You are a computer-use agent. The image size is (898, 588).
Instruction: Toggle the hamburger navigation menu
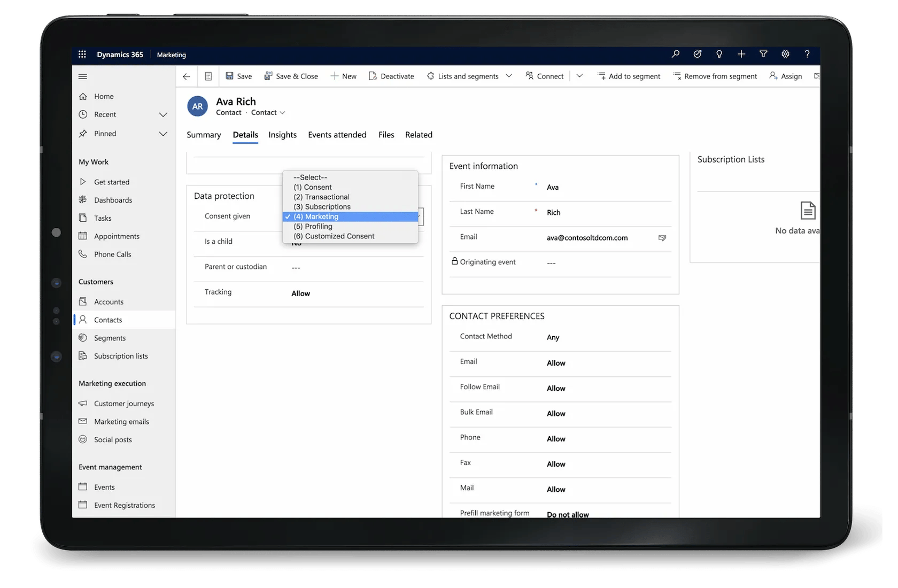pos(83,76)
